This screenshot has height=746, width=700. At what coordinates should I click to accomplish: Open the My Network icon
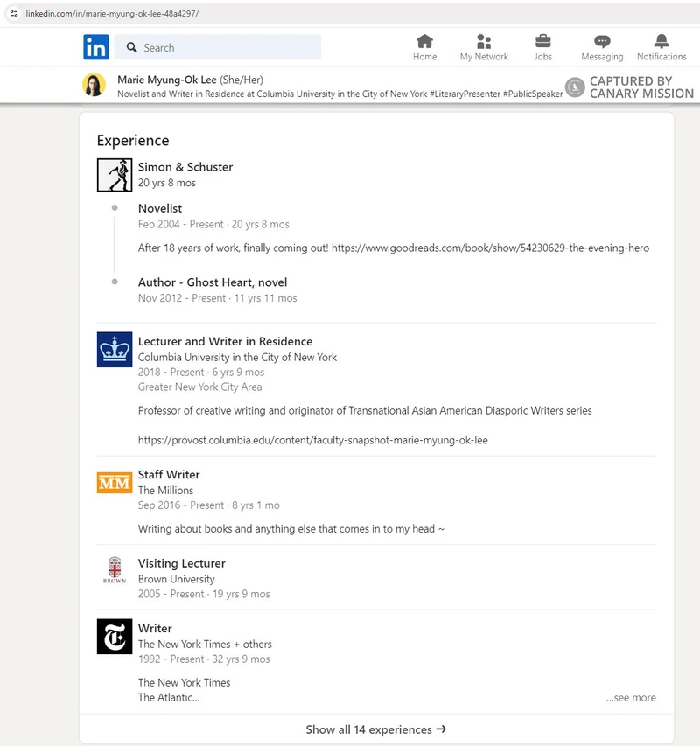(484, 42)
